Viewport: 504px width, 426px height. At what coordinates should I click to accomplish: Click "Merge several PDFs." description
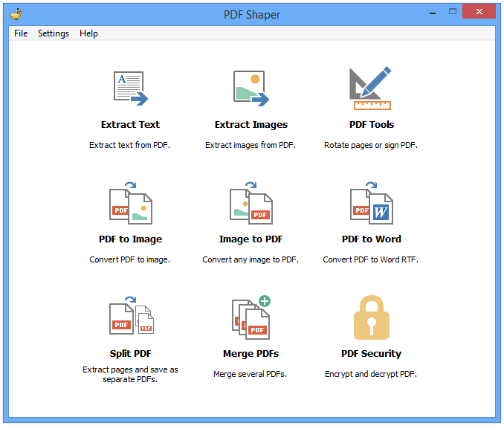coord(250,374)
